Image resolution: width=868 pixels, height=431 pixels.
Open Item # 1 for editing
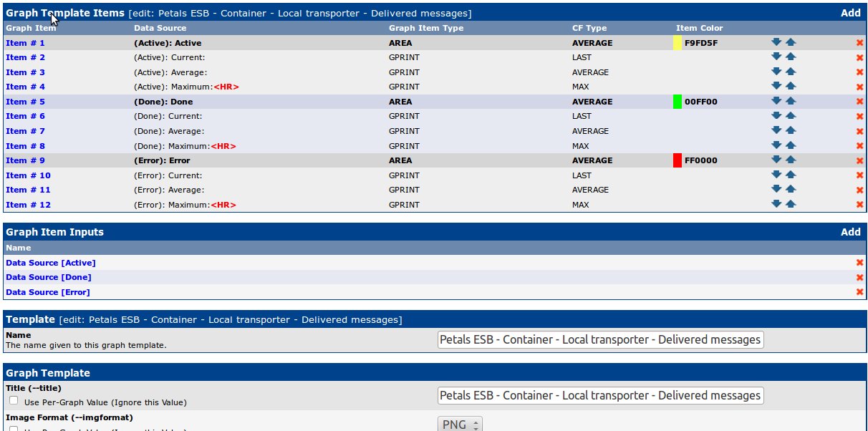pos(25,43)
